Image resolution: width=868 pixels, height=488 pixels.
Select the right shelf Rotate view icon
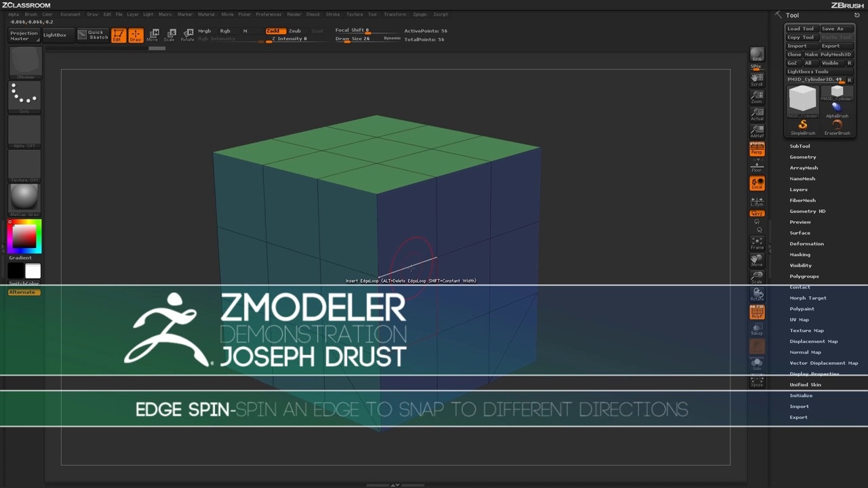757,295
